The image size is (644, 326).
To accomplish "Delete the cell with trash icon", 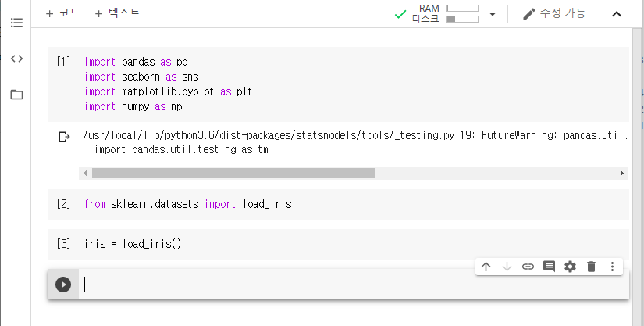I will tap(591, 267).
